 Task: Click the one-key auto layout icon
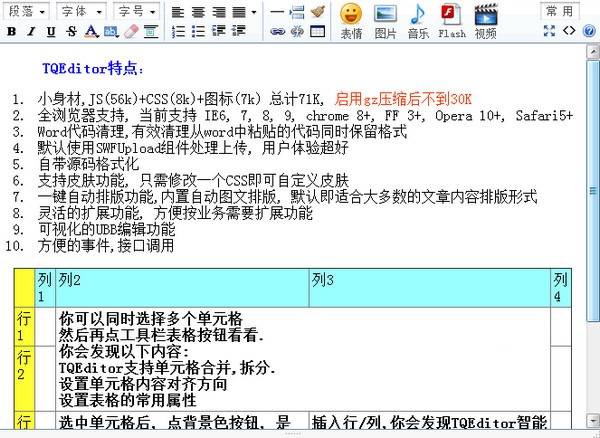[x=151, y=31]
